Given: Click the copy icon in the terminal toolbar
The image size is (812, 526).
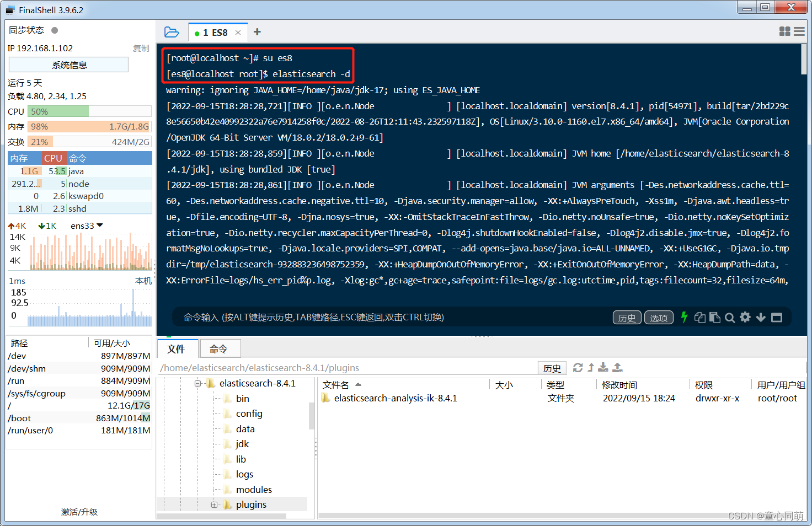Looking at the screenshot, I should (x=699, y=317).
